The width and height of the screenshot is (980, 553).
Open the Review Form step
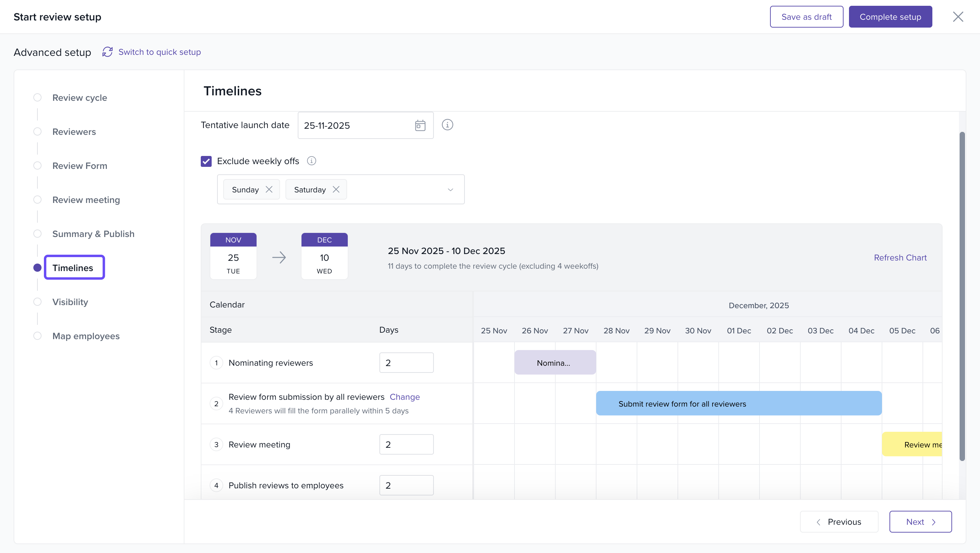click(x=80, y=165)
